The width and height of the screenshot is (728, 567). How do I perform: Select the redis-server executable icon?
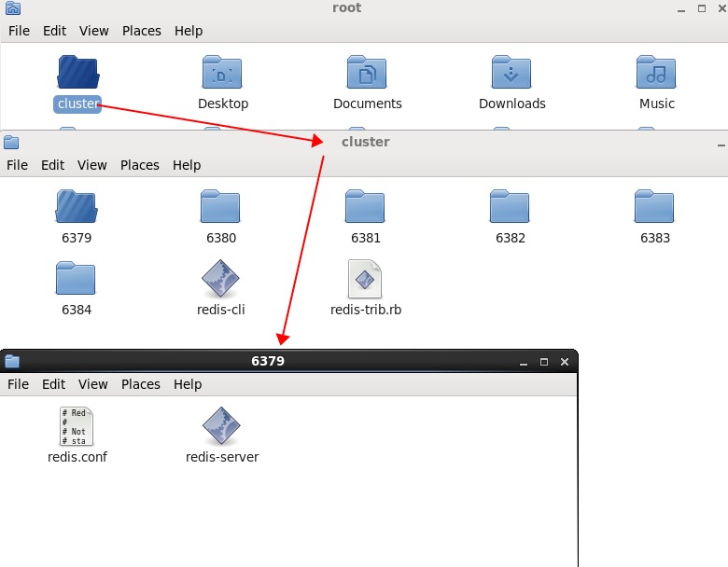coord(221,426)
